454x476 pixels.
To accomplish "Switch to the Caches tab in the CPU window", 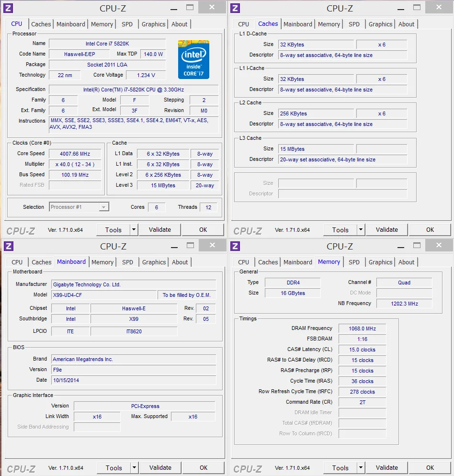I will tap(41, 24).
